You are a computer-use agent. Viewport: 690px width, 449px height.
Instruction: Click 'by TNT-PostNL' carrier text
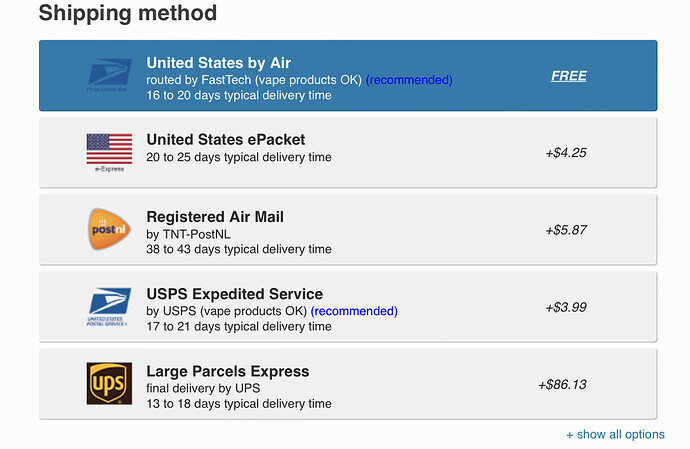point(188,234)
